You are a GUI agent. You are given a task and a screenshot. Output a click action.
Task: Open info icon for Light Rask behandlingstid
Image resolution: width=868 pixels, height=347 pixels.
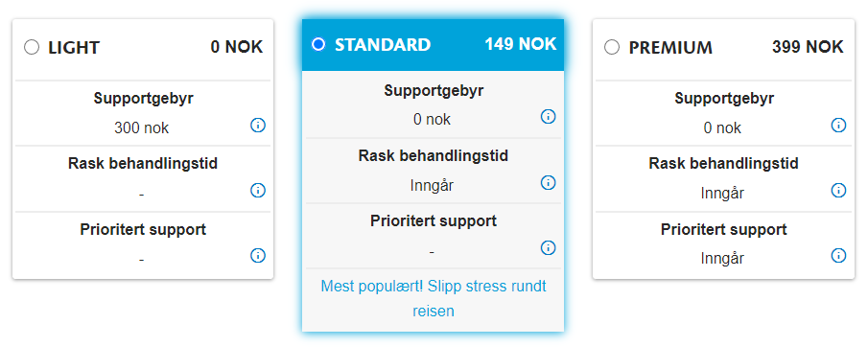[258, 191]
